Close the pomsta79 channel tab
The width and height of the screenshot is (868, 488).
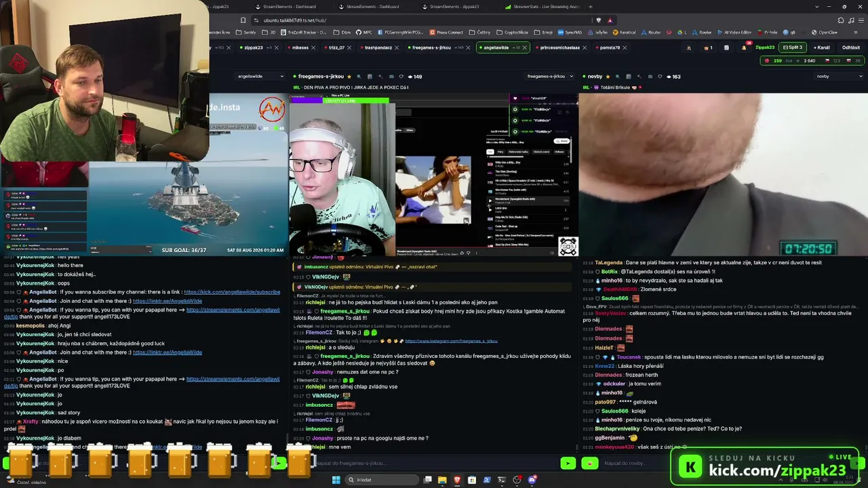pos(625,48)
